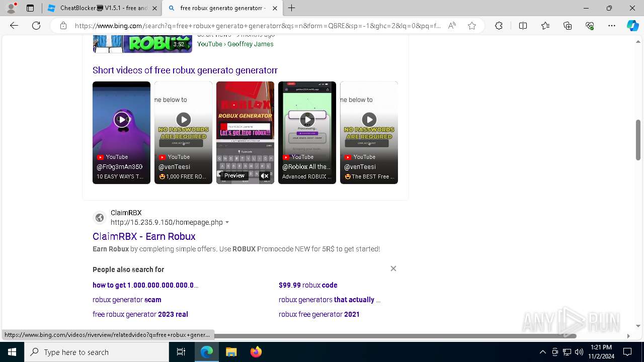Click the taskbar search box
The width and height of the screenshot is (644, 362).
pyautogui.click(x=97, y=352)
